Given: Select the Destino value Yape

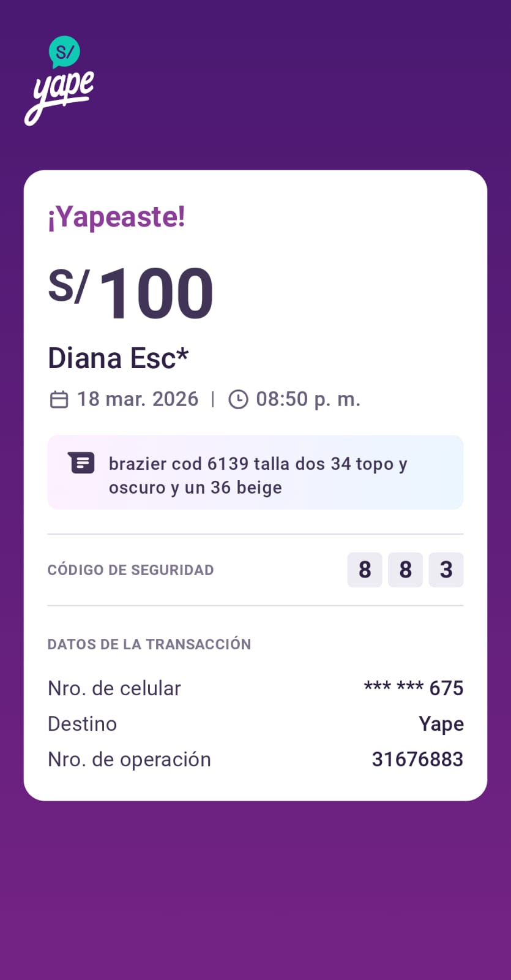Looking at the screenshot, I should 441,723.
